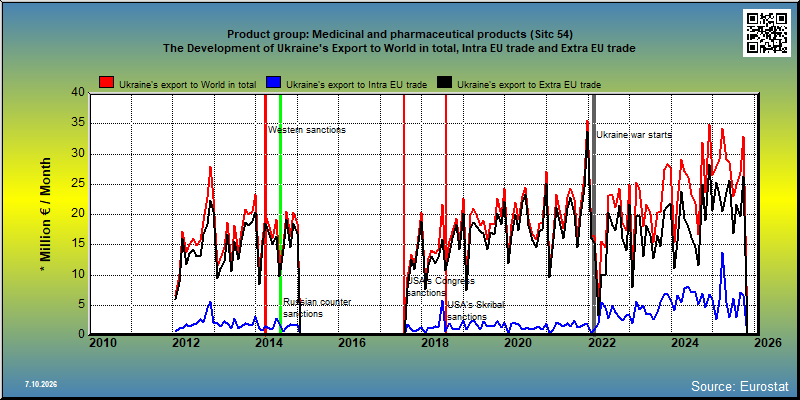Click the y-axis value 20

click(x=78, y=214)
